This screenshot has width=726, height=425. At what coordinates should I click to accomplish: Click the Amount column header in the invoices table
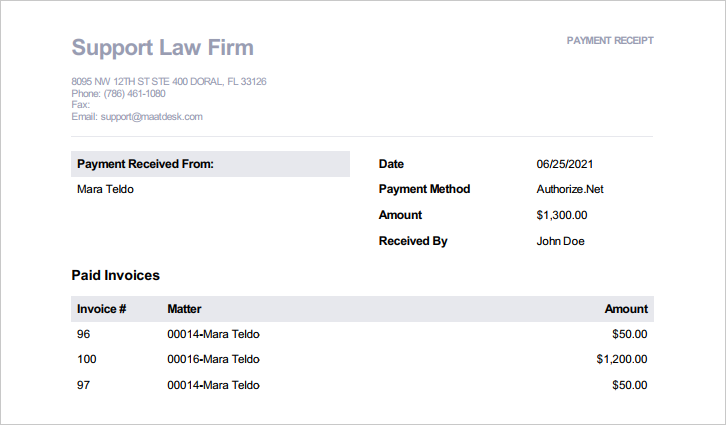pos(626,309)
